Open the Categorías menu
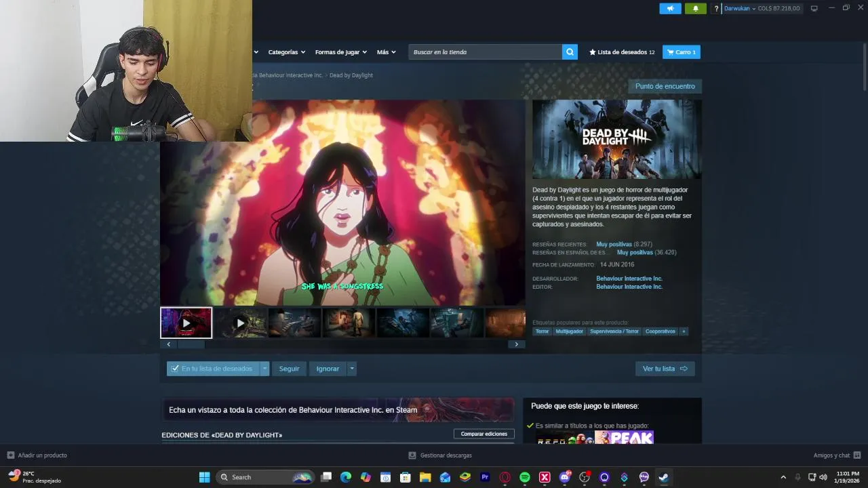868x488 pixels. tap(286, 52)
